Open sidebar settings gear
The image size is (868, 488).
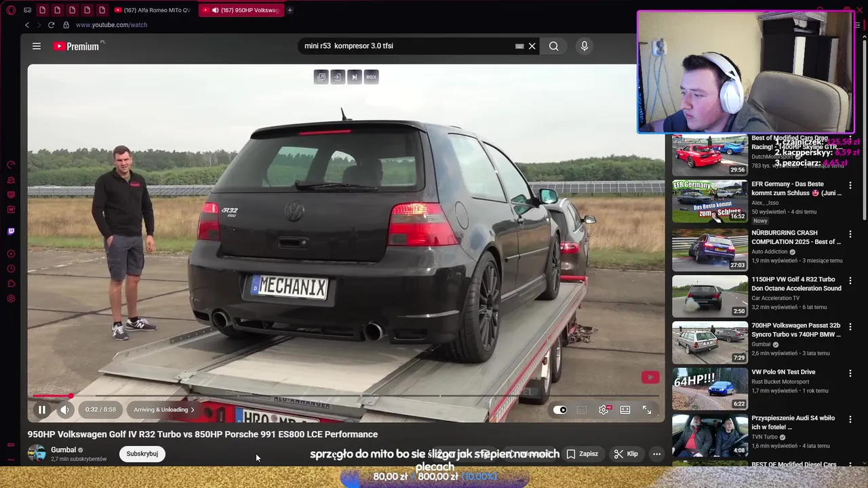click(x=11, y=299)
